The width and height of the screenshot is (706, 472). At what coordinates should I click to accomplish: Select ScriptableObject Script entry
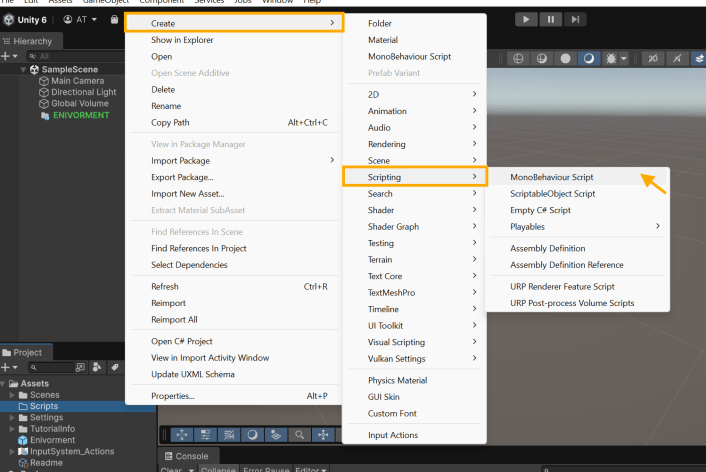coord(578,194)
